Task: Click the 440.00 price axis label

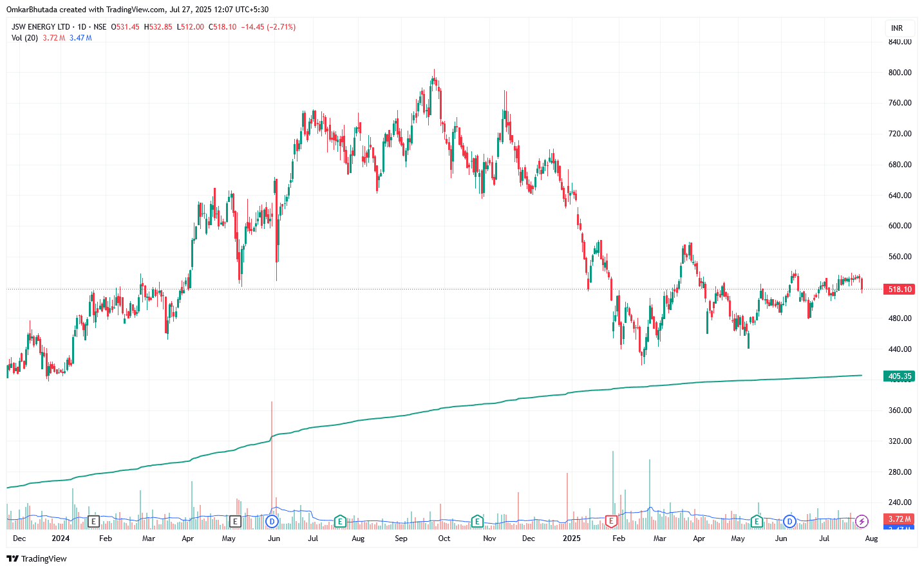Action: [900, 349]
